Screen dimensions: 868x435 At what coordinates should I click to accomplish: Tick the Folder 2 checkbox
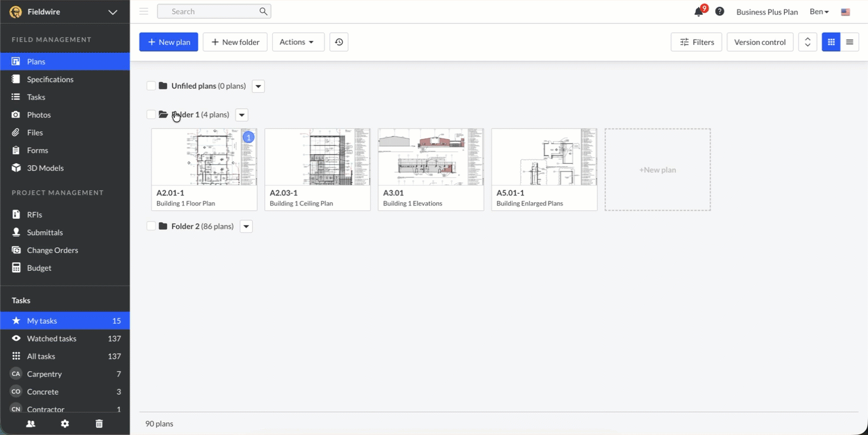[151, 226]
